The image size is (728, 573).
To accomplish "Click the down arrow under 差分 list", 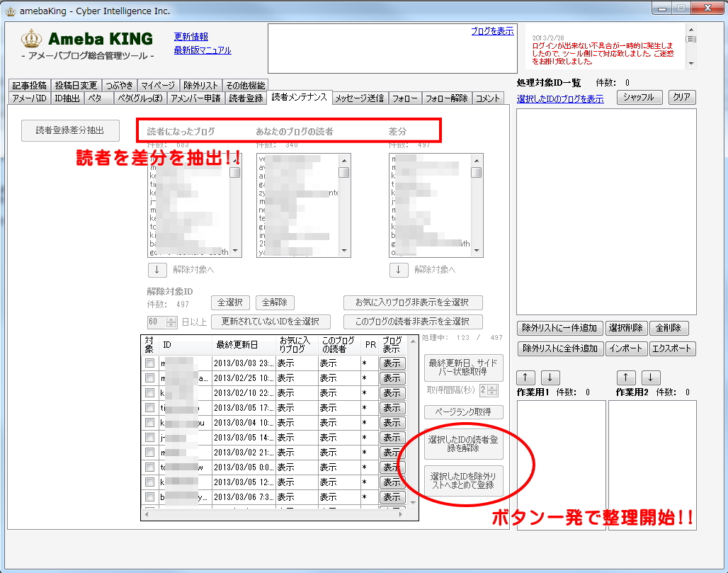I will (399, 270).
